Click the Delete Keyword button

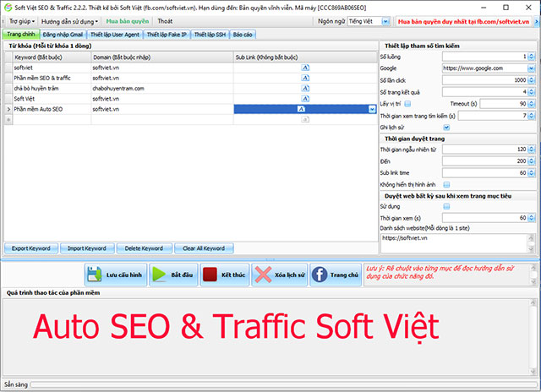145,248
